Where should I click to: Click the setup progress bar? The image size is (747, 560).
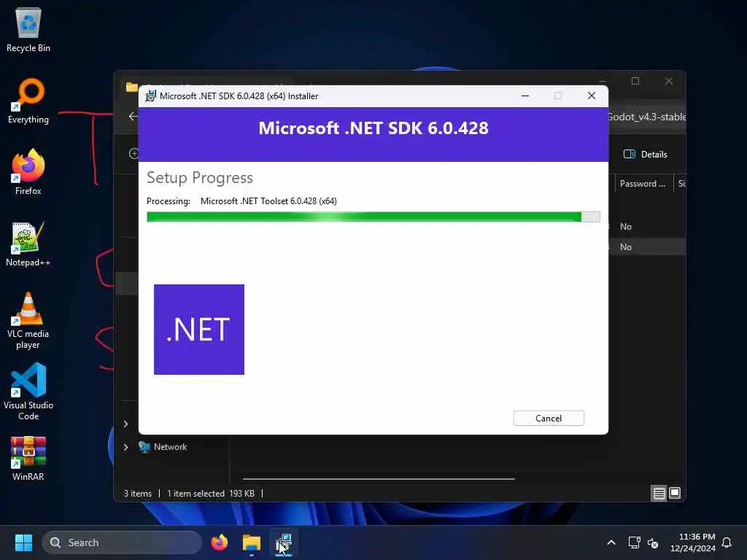[373, 217]
